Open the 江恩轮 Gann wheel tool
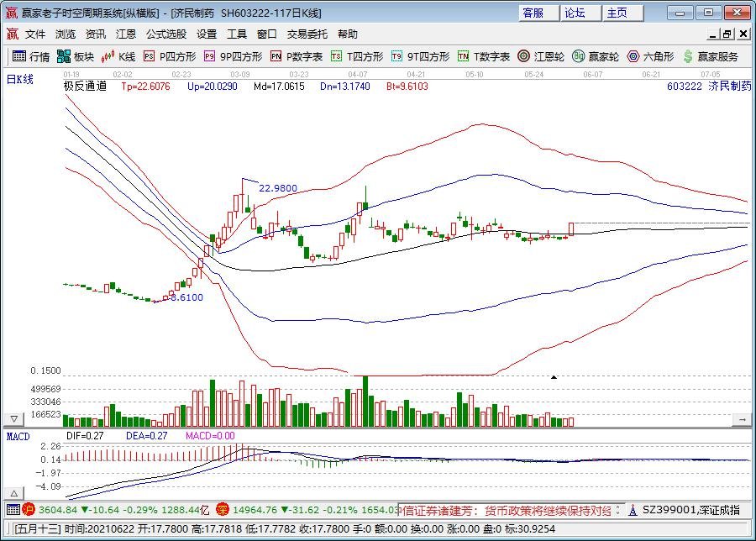 coord(540,56)
